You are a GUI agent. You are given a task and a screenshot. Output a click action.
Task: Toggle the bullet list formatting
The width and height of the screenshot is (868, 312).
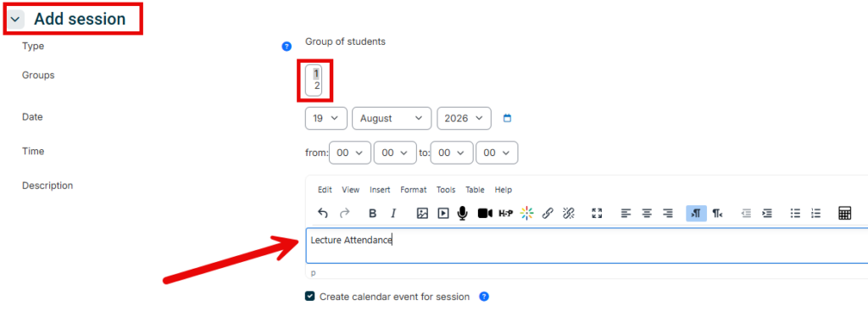coord(795,214)
